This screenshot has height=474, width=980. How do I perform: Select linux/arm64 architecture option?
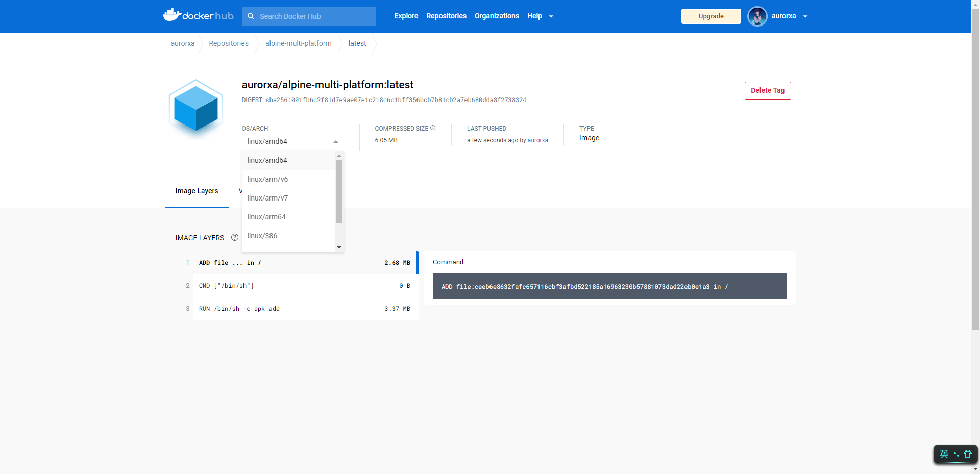tap(288, 217)
